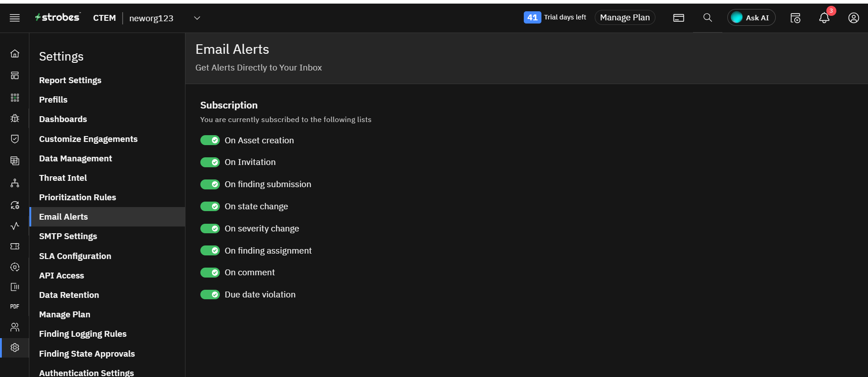Viewport: 868px width, 377px height.
Task: Open the Threat Intel settings page
Action: 63,178
